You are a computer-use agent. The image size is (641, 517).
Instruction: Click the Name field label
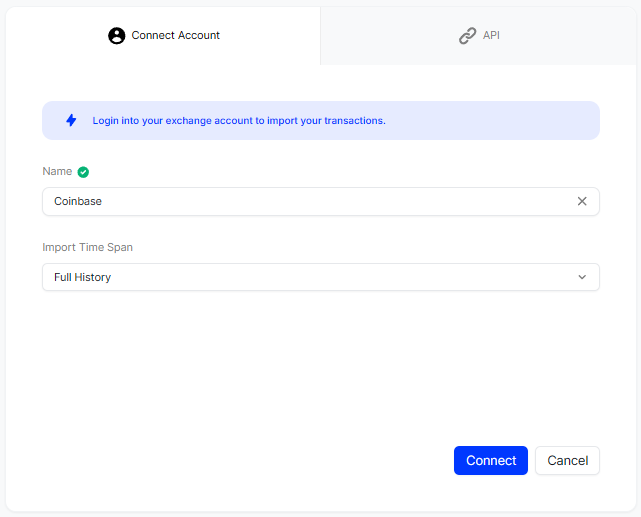57,171
